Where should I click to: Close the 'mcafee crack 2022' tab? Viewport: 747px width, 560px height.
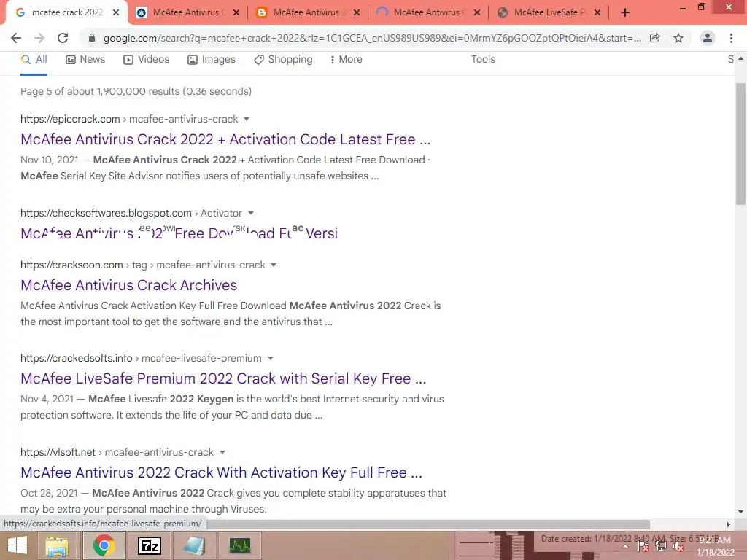click(116, 13)
